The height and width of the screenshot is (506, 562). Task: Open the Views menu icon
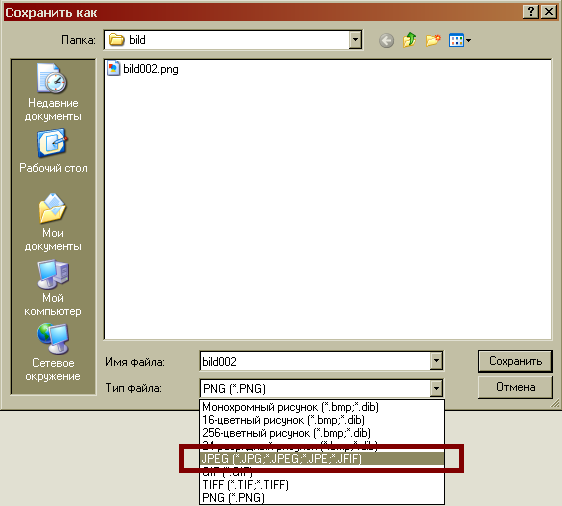[459, 40]
